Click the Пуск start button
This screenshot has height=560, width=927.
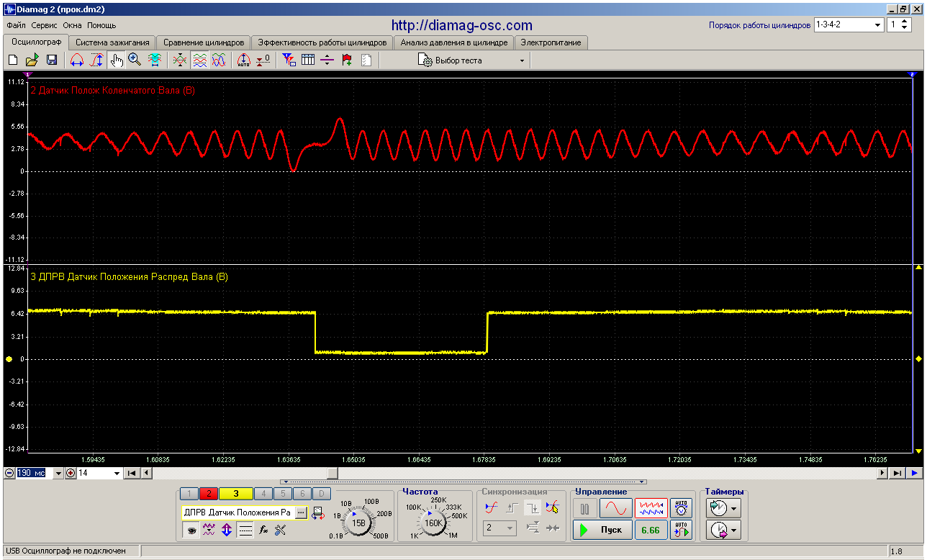click(x=603, y=530)
